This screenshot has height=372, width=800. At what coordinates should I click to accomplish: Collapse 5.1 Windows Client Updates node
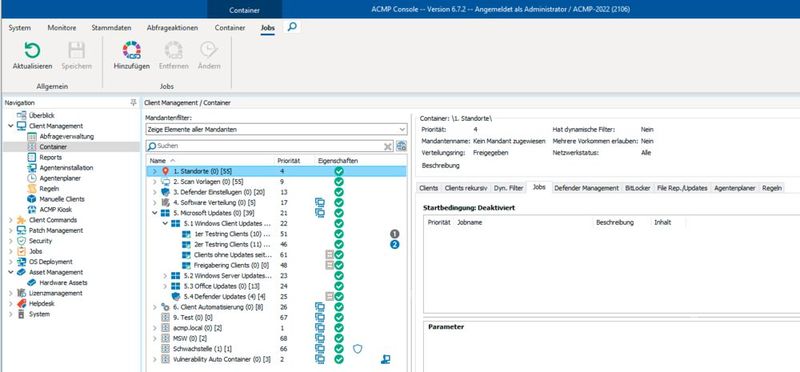[x=165, y=224]
